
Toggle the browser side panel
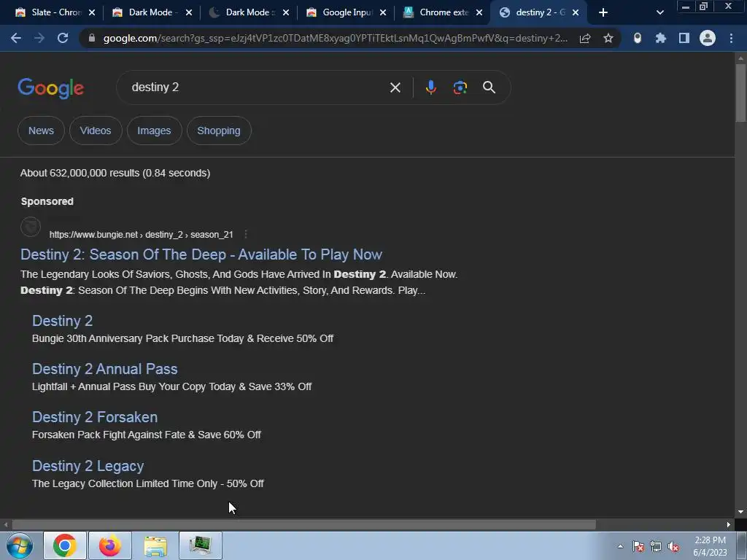(x=684, y=38)
